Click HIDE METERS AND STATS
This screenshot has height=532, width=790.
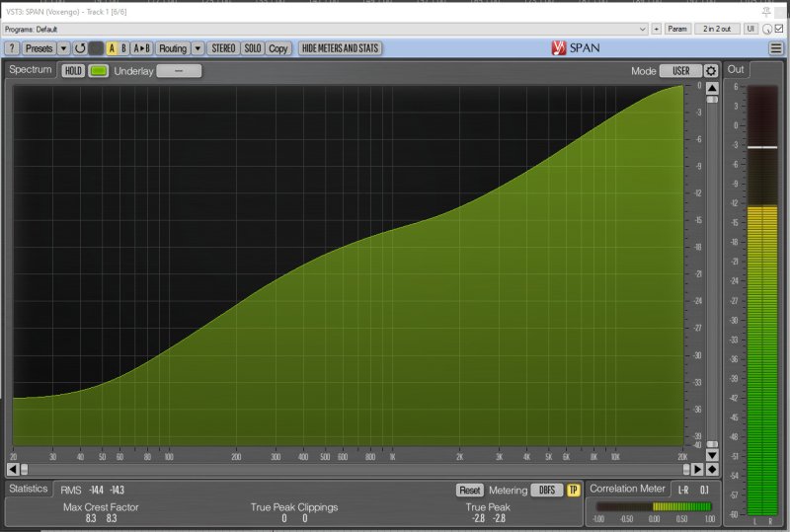click(x=340, y=48)
